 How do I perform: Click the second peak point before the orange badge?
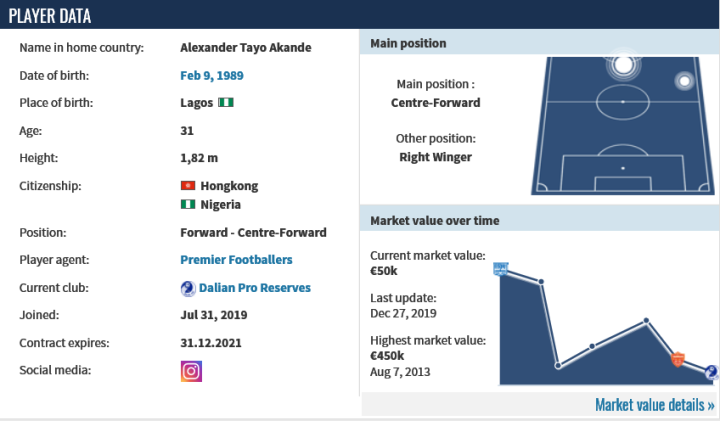pyautogui.click(x=647, y=321)
